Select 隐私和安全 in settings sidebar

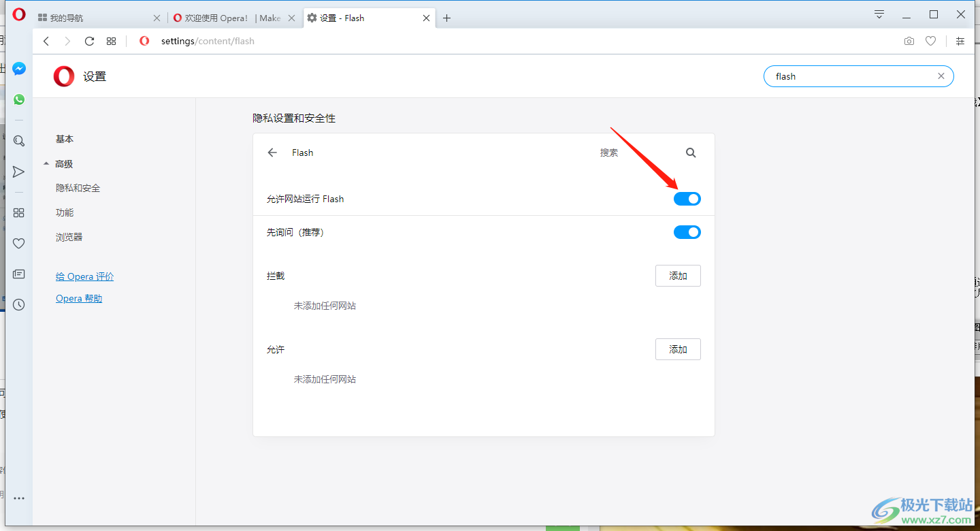78,188
